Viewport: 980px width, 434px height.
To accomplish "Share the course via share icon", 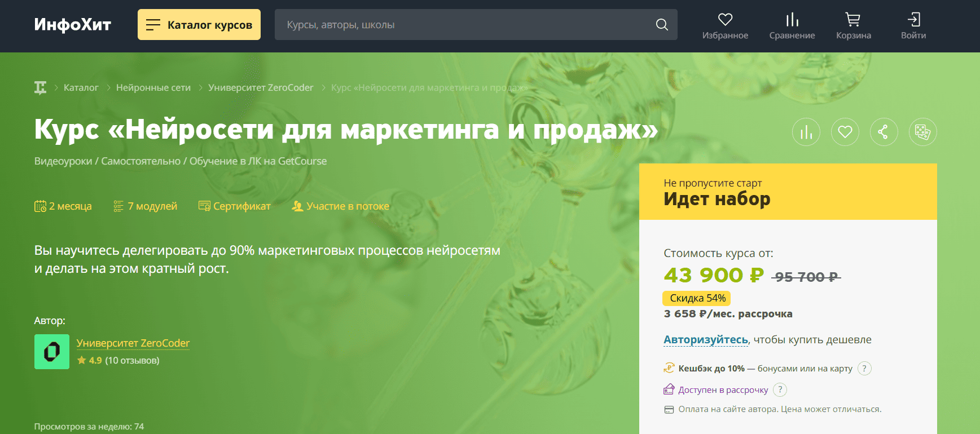I will 884,132.
